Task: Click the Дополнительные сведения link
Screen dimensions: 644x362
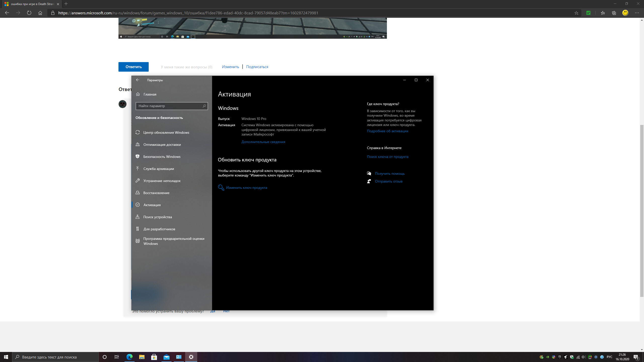Action: (263, 142)
